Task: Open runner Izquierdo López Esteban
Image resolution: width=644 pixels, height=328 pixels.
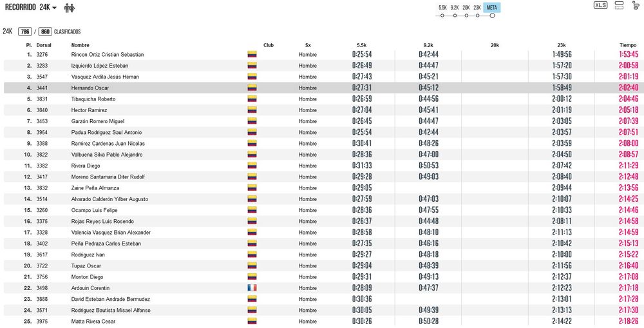Action: [x=99, y=66]
